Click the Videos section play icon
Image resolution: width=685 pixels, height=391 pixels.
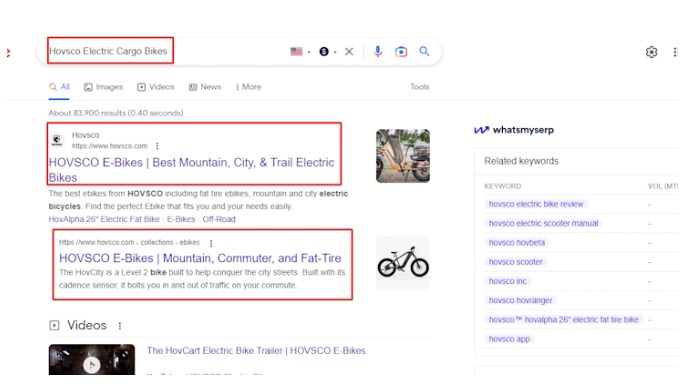54,325
